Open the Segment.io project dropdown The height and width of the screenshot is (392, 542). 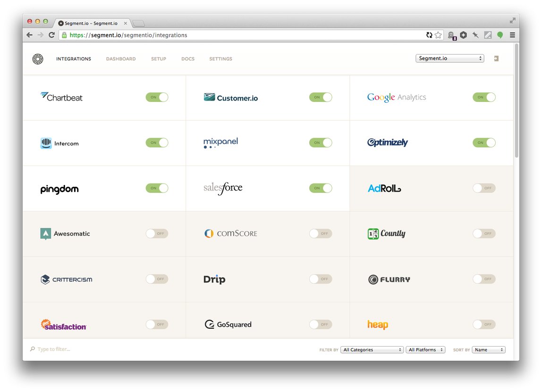450,58
